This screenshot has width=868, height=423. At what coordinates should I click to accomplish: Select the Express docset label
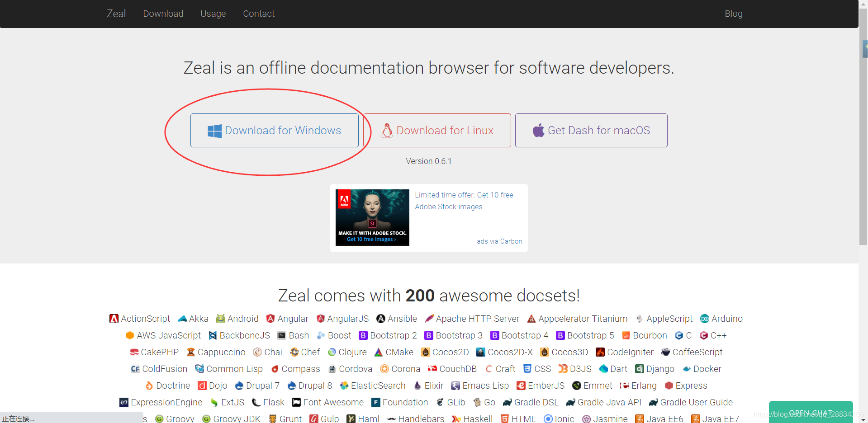tap(691, 385)
